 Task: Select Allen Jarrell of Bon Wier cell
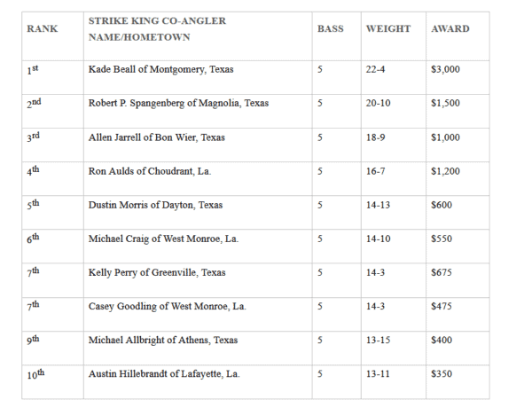point(156,137)
